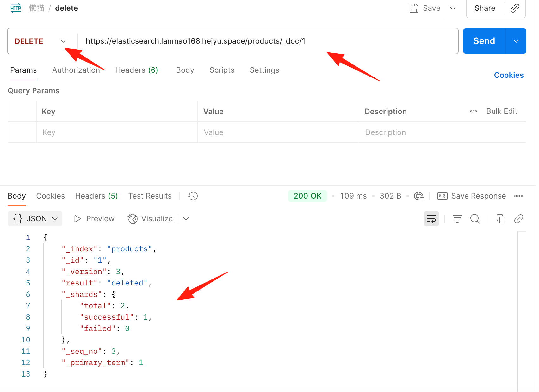The height and width of the screenshot is (392, 539).
Task: Copy response link icon
Action: pos(518,219)
